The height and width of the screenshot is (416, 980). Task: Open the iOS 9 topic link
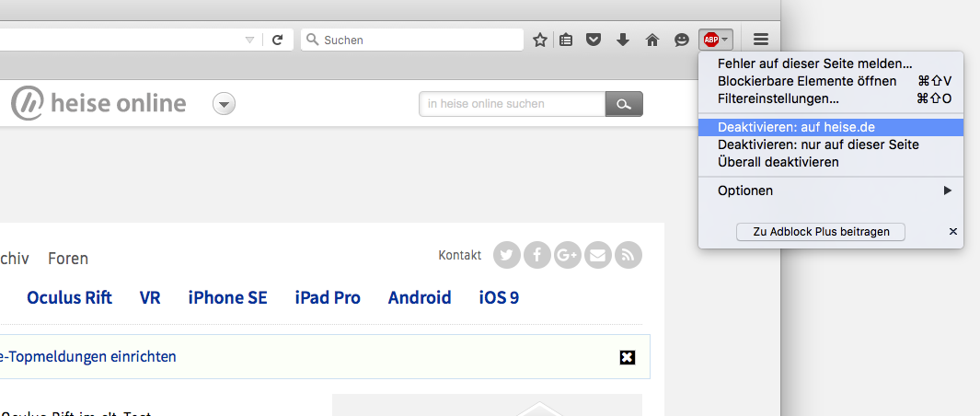499,298
